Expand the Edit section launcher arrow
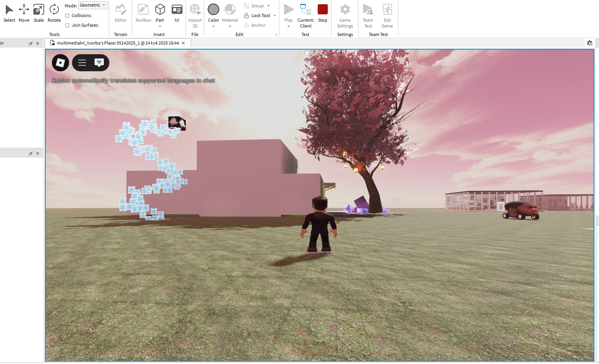The image size is (599, 364). coord(276,34)
